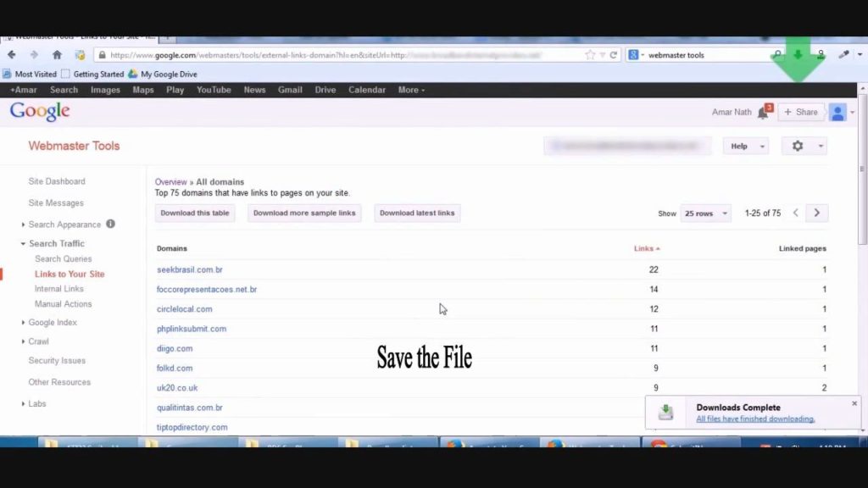This screenshot has width=868, height=488.
Task: Click the Search Appearance info icon
Action: click(111, 224)
